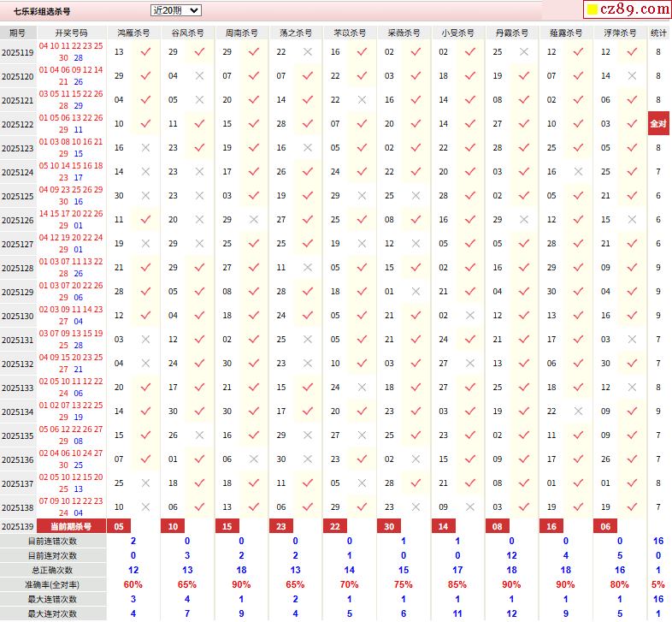Click red current kill number 23 box
Image resolution: width=672 pixels, height=622 pixels.
pyautogui.click(x=280, y=526)
